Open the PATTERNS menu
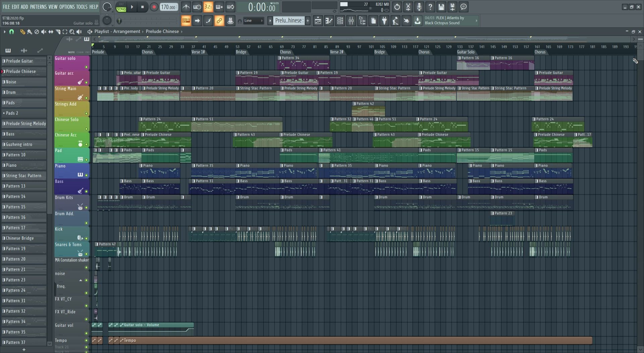This screenshot has height=353, width=644. point(38,7)
